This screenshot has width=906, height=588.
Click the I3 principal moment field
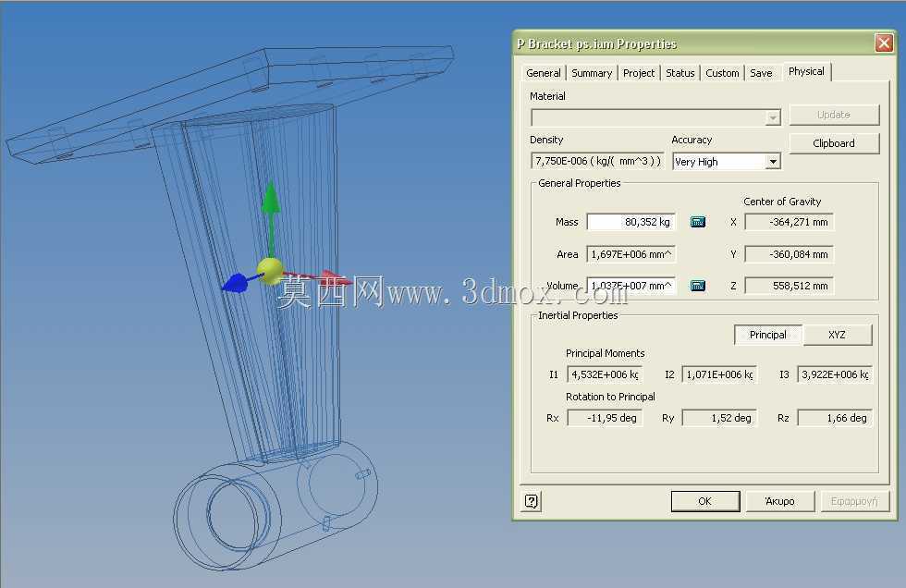click(835, 374)
